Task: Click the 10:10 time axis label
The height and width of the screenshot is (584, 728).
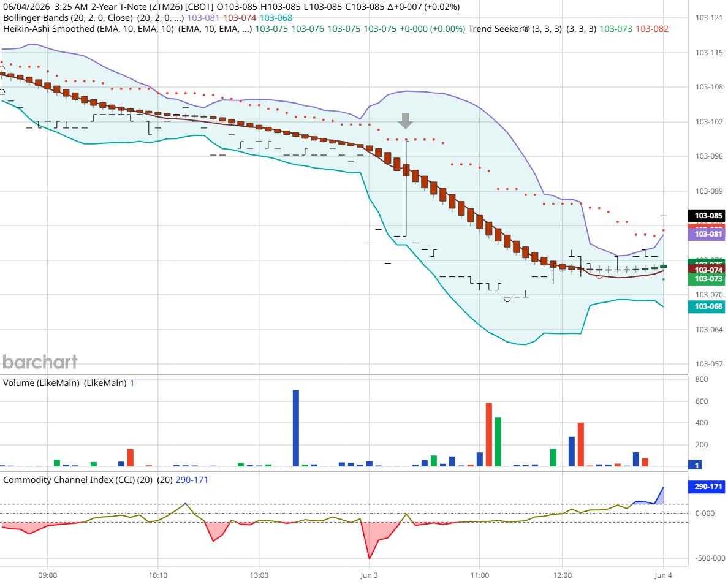Action: [158, 575]
